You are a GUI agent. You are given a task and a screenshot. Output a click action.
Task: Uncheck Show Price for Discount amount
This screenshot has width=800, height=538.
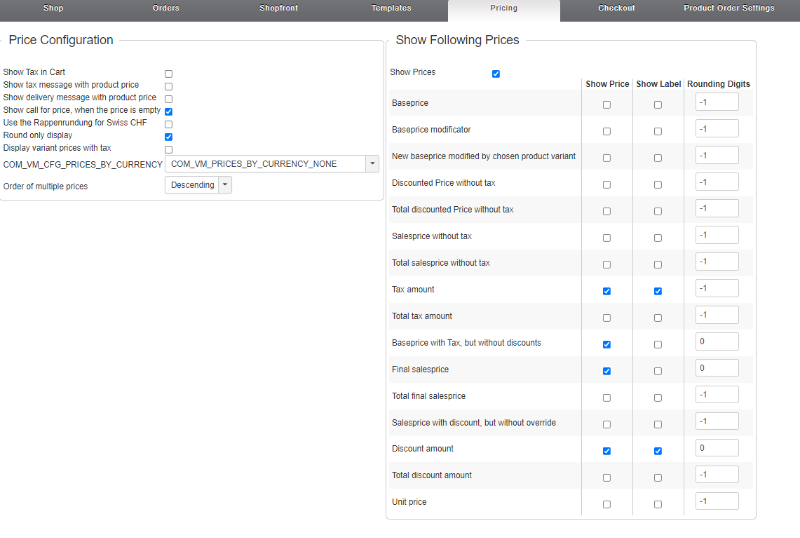pyautogui.click(x=607, y=451)
